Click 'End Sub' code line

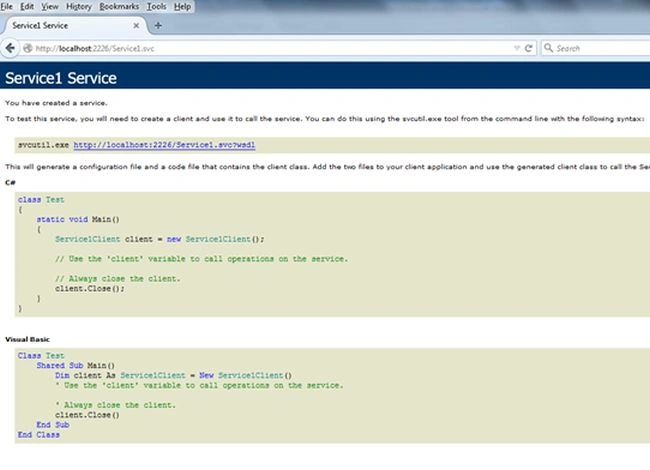pos(53,425)
